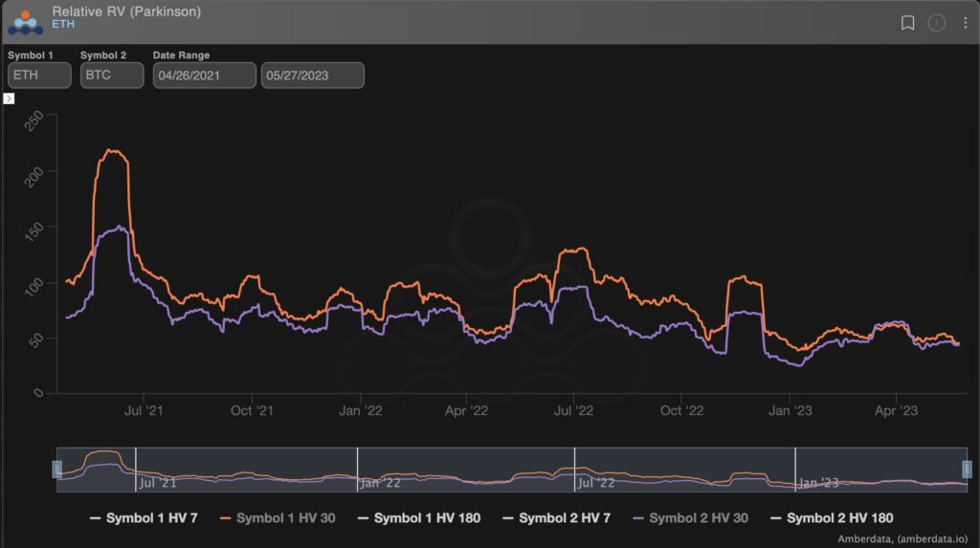The image size is (980, 548).
Task: Click the bookmark icon in header
Action: click(907, 23)
